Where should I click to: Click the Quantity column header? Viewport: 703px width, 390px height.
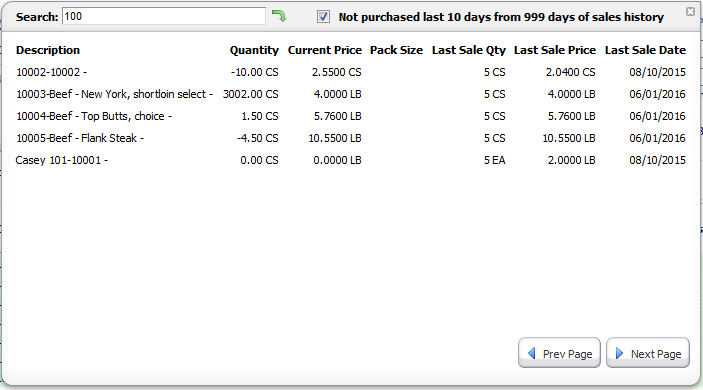click(x=254, y=50)
